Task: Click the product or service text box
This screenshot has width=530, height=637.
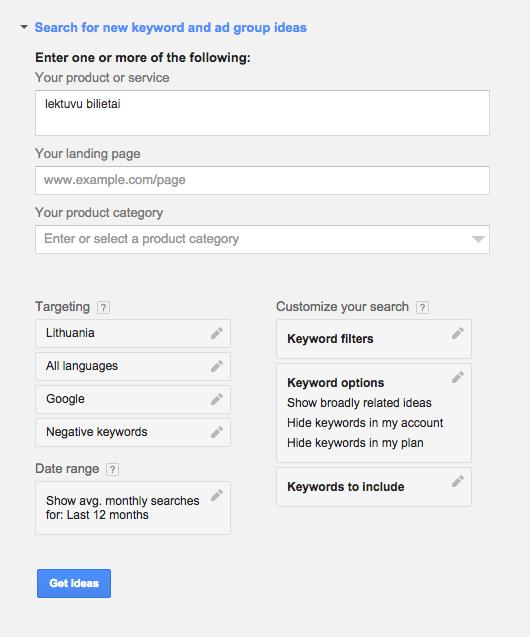Action: click(x=262, y=113)
